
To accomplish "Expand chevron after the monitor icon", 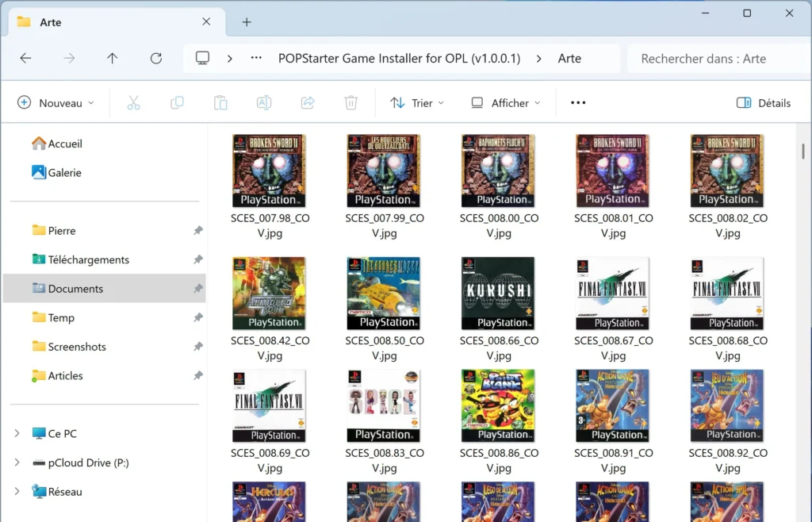I will click(x=230, y=59).
